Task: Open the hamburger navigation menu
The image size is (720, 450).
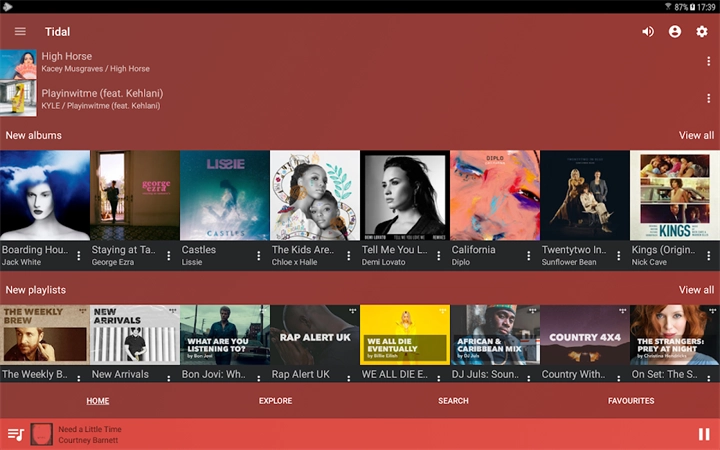Action: (x=20, y=31)
